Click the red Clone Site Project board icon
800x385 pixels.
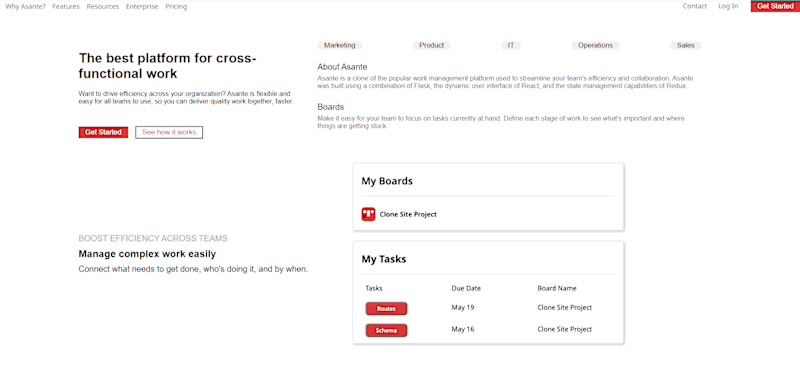(x=368, y=214)
